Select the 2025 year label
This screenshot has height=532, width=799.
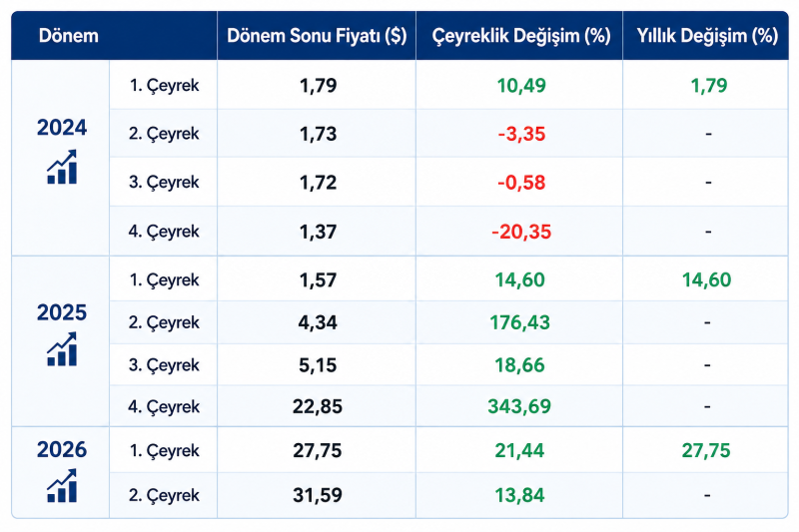(62, 312)
